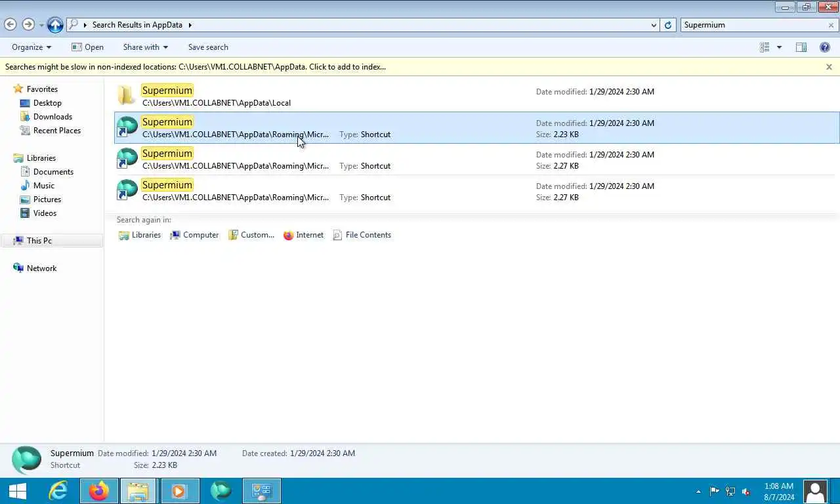Open Pictures library

click(x=47, y=199)
